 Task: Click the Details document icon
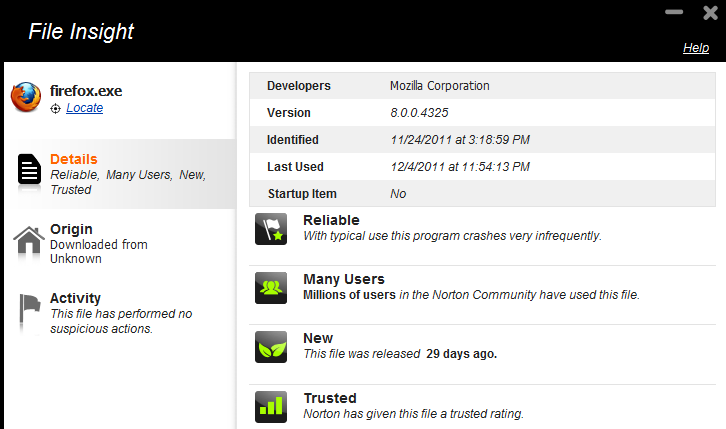tap(29, 169)
